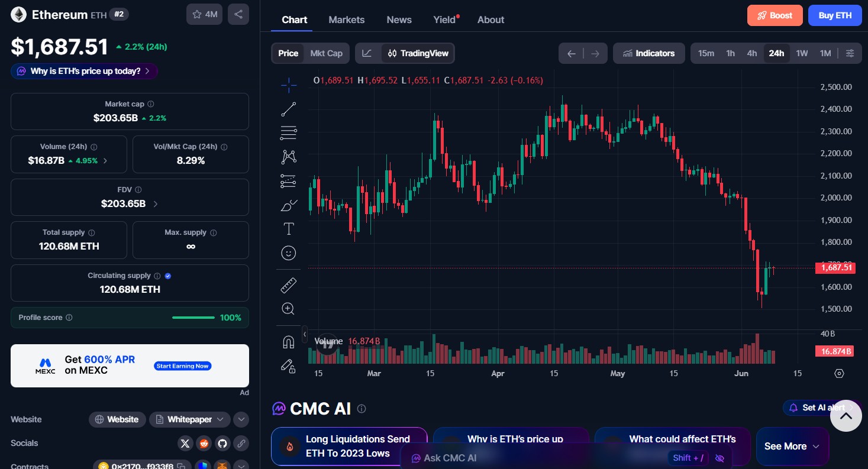The image size is (868, 469).
Task: Open chart display options sliders icon
Action: tap(850, 53)
